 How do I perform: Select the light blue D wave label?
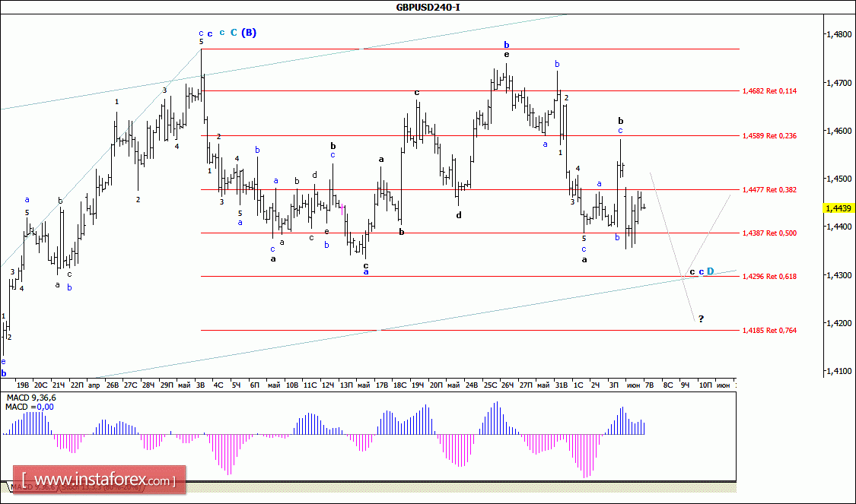pyautogui.click(x=710, y=271)
